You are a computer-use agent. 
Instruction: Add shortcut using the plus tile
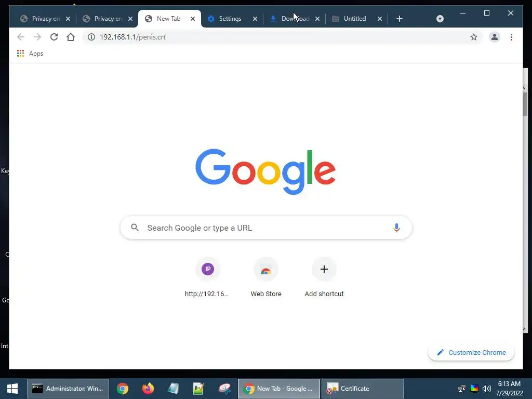(x=324, y=277)
